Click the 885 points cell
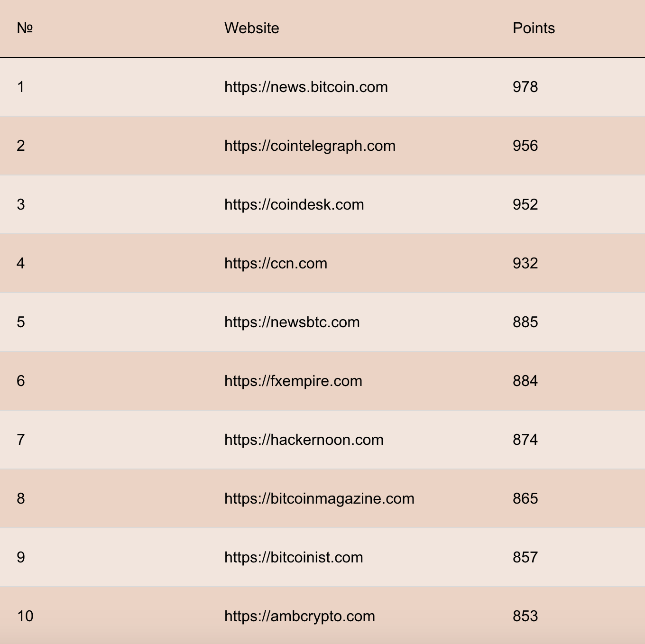Screen dimensions: 645x644 click(525, 322)
